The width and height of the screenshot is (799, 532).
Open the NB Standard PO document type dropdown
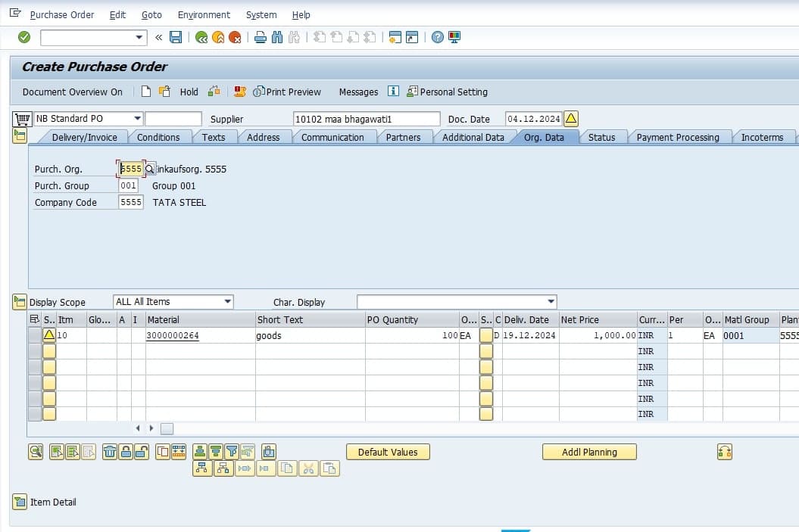coord(137,119)
